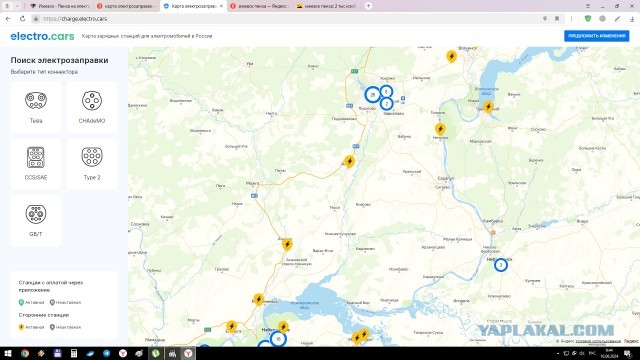Open the electro.cars logo link
The width and height of the screenshot is (640, 360).
point(42,36)
